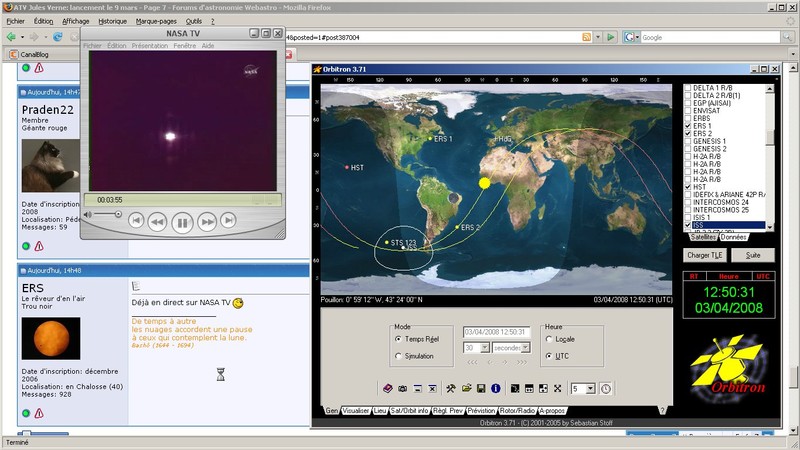Viewport: 800px width, 450px height.
Task: Click the red warning icon under Praden22 post
Action: coord(39,246)
